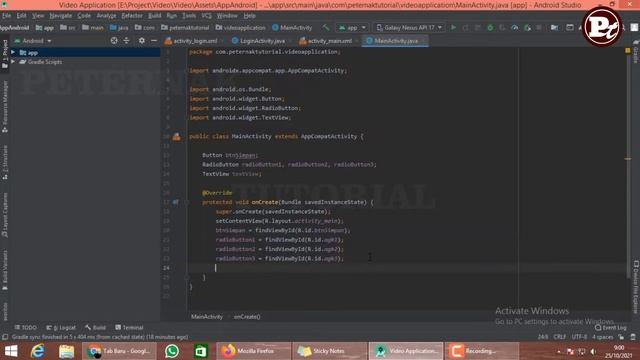Open the Refactor menu
Viewport: 640px width, 360px height.
(x=132, y=16)
